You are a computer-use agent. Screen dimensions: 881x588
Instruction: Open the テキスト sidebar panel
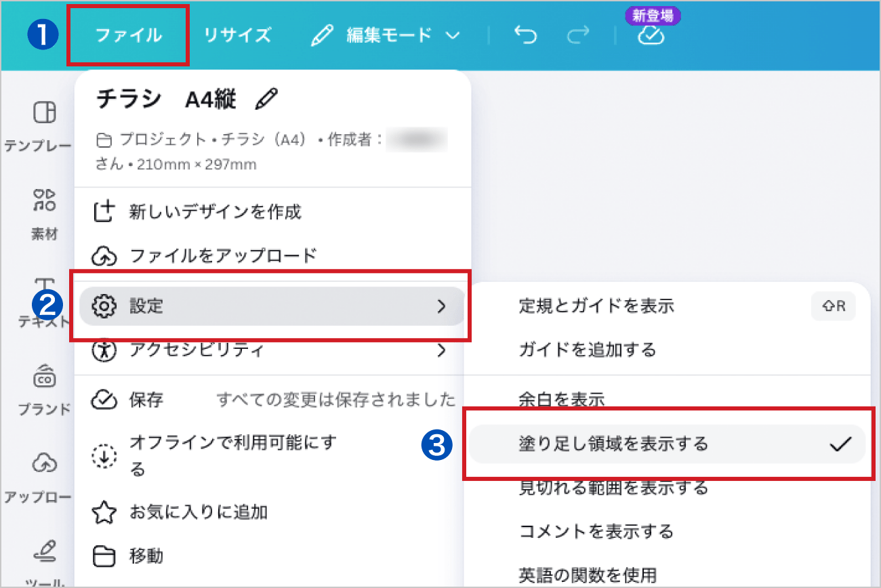coord(44,303)
